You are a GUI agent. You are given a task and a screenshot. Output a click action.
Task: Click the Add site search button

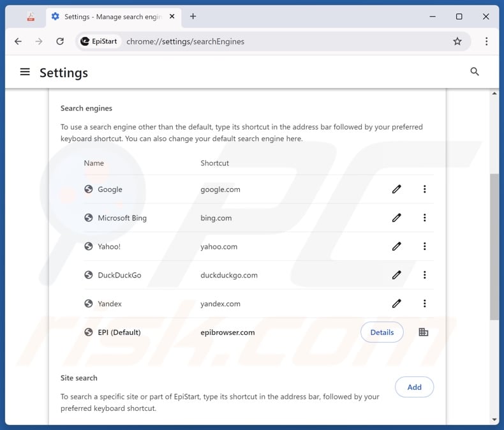[414, 387]
